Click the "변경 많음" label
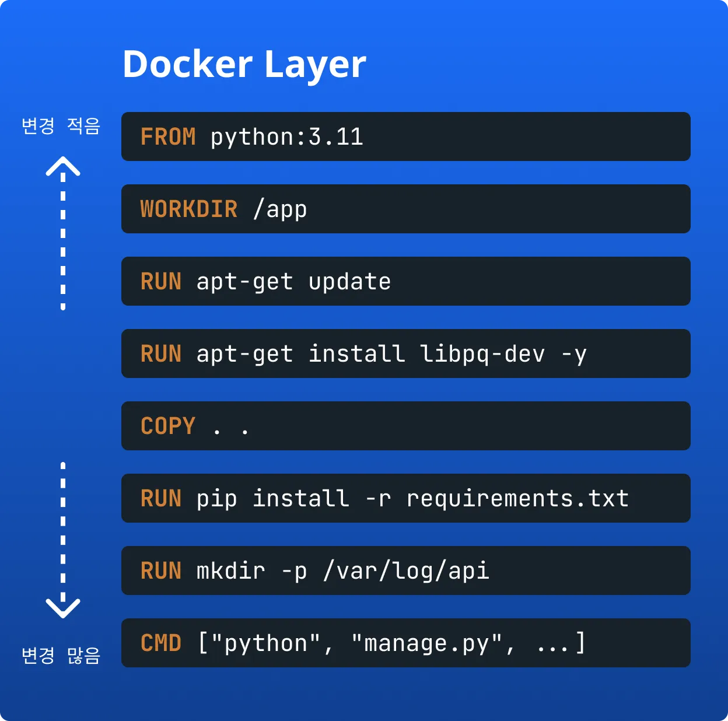Image resolution: width=728 pixels, height=721 pixels. coord(61,655)
